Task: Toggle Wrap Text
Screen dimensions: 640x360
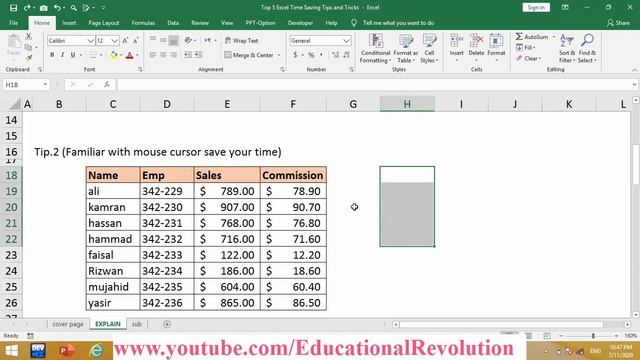Action: (242, 41)
